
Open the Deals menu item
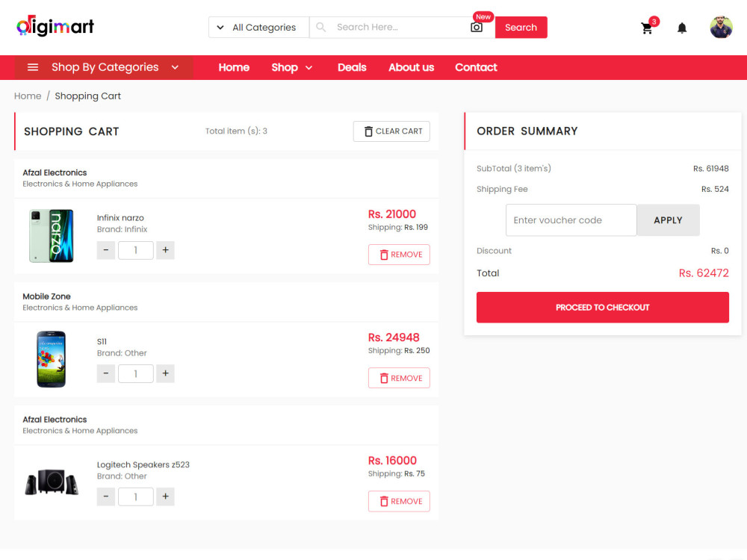(352, 67)
